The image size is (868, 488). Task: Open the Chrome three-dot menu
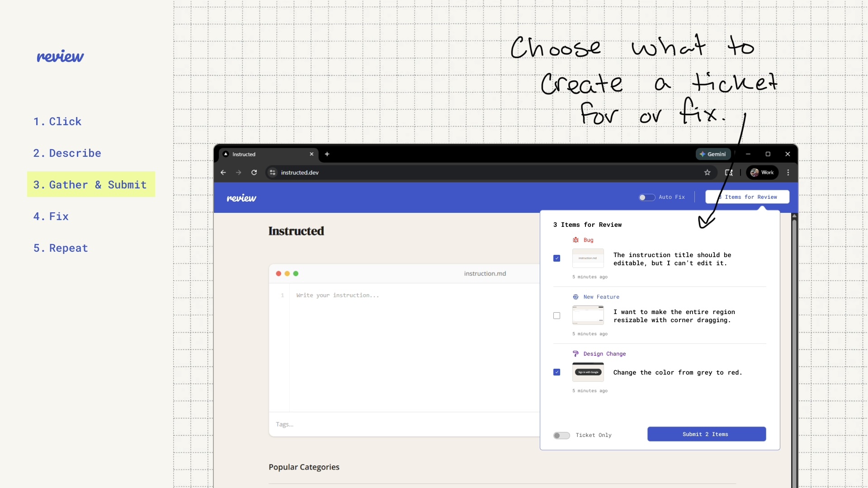[788, 173]
